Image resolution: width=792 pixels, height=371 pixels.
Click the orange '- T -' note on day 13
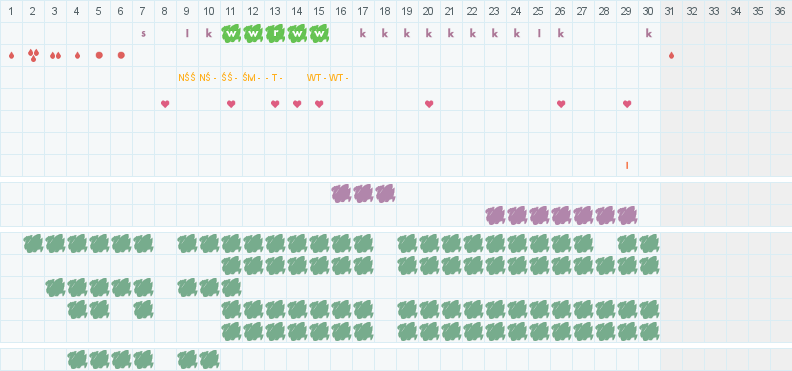pyautogui.click(x=274, y=78)
